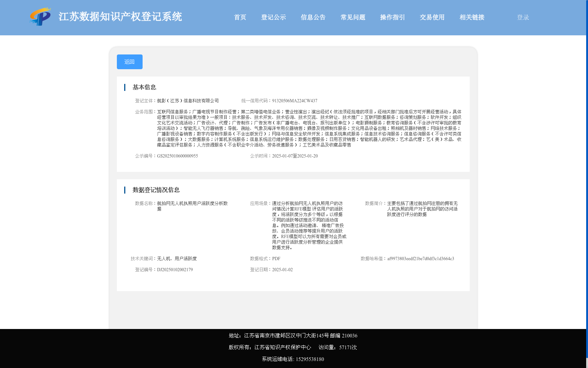Viewport: 588px width, 368px height.
Task: Select 常见问题 in the top navigation
Action: point(353,17)
